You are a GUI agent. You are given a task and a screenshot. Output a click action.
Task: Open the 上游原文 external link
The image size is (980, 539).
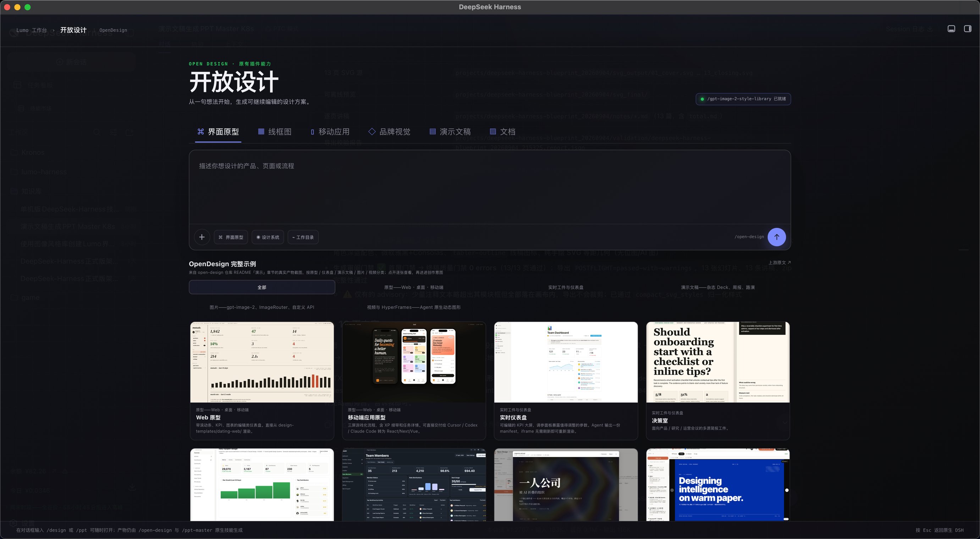(x=780, y=263)
